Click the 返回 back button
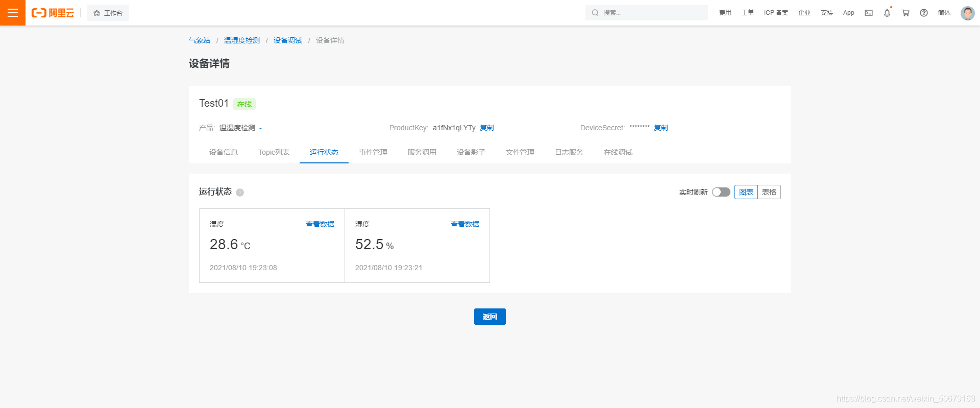980x408 pixels. (490, 317)
